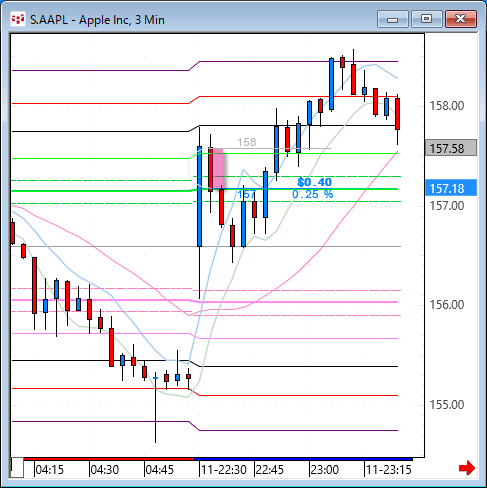Minimize the S.AAPL chart window
This screenshot has width=487, height=488.
[393, 19]
